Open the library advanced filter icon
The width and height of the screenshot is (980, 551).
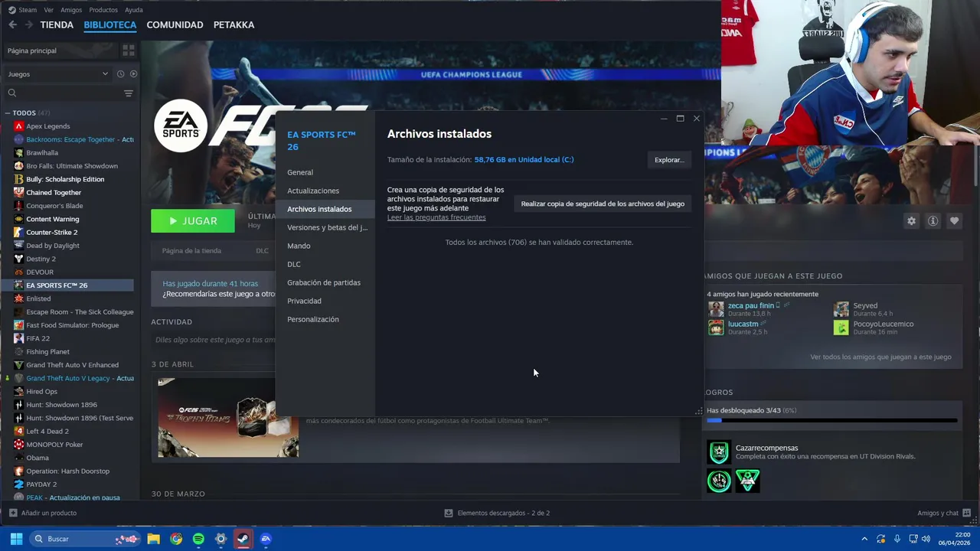click(128, 93)
